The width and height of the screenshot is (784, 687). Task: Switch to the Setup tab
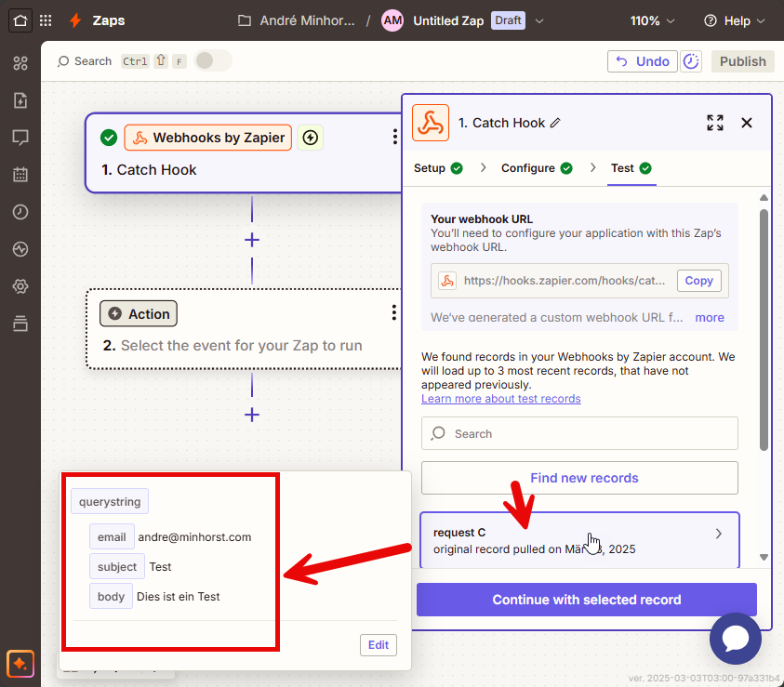438,168
